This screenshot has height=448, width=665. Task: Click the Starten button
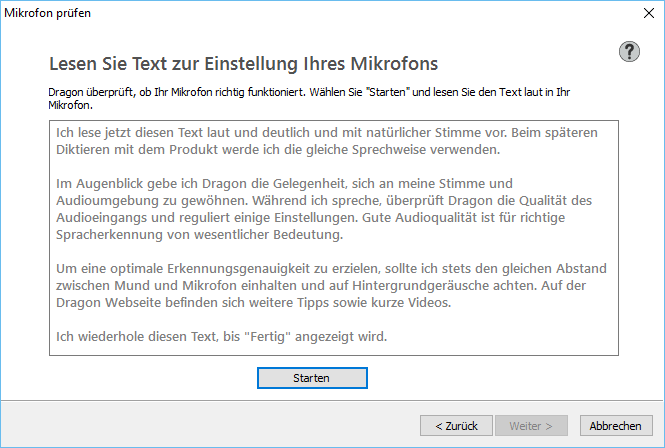click(312, 378)
